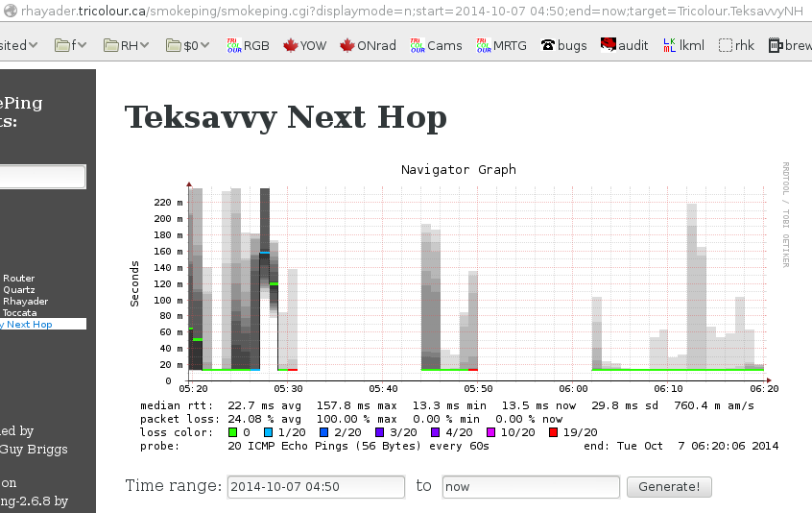This screenshot has width=812, height=513.
Task: Click the magenta 10/20 loss swatch
Action: click(x=490, y=432)
